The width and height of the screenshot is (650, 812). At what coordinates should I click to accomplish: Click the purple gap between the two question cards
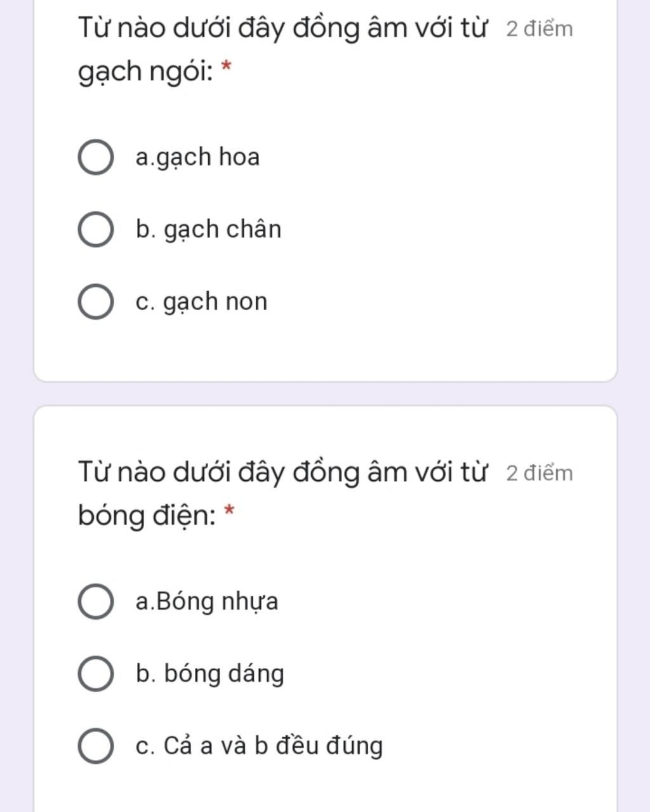click(x=325, y=393)
